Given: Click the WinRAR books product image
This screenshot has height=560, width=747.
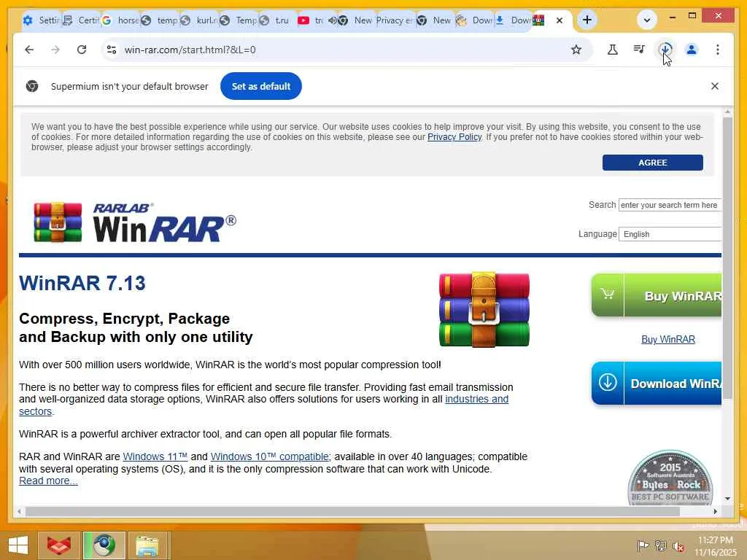Looking at the screenshot, I should pos(484,309).
